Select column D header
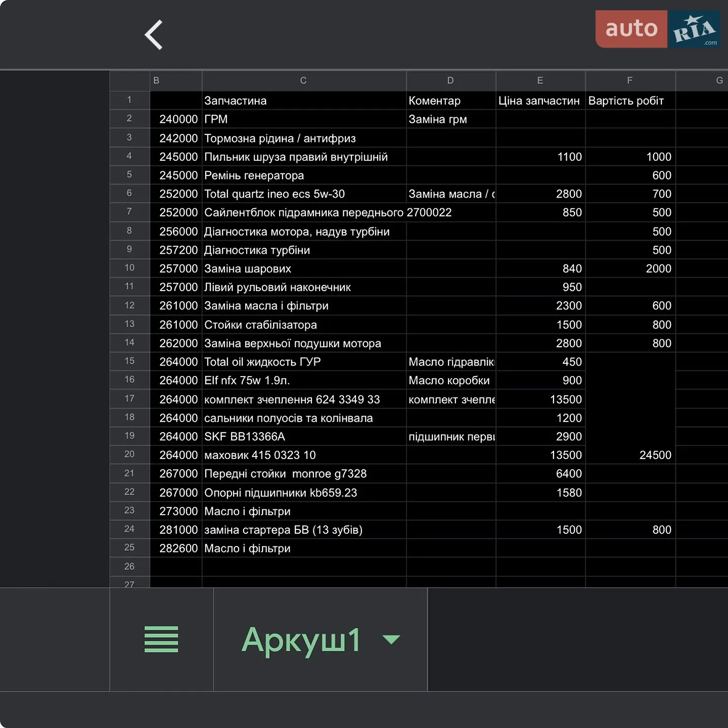 tap(451, 80)
